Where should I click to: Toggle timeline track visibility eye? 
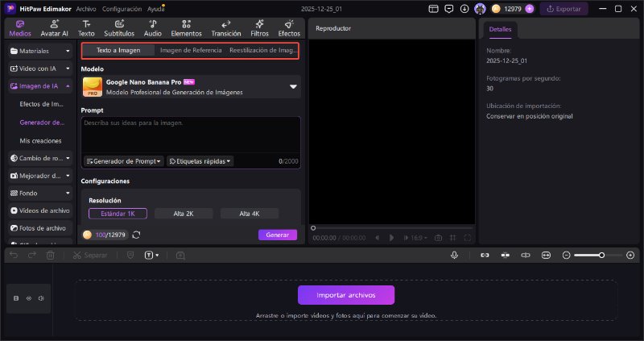29,298
